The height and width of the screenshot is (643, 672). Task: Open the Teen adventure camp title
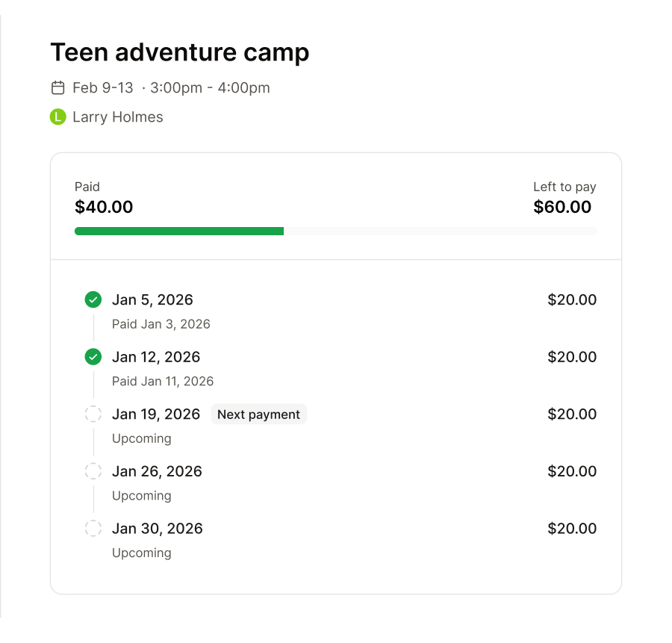click(x=179, y=52)
